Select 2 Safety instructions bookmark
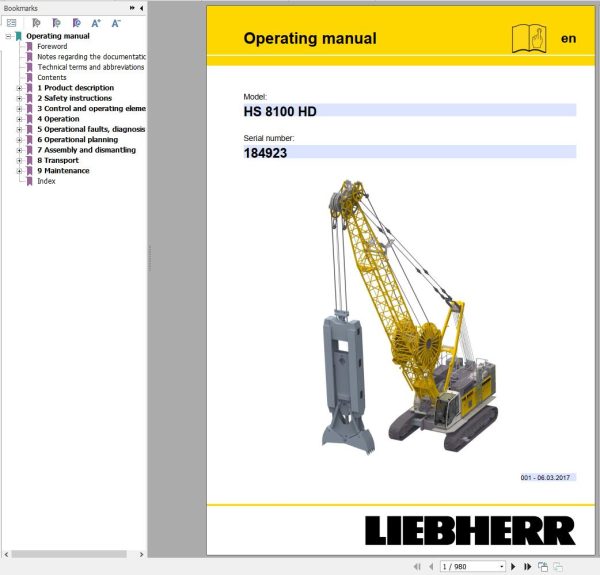Screen dimensions: 600x575 click(75, 98)
